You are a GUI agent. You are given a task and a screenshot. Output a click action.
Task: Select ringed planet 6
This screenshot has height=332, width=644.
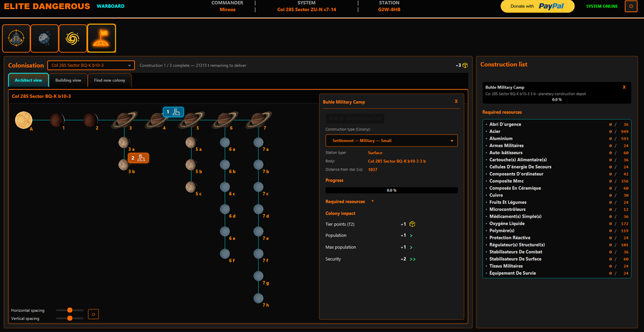224,120
